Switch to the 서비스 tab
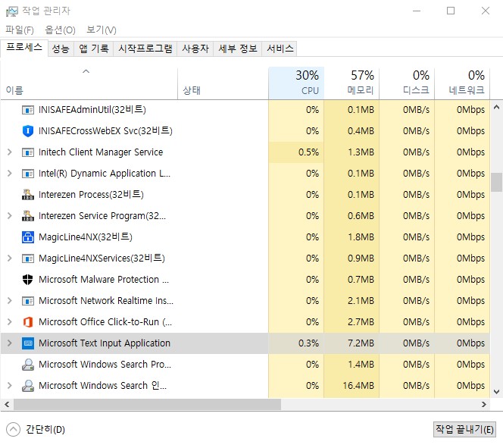This screenshot has width=503, height=448. (x=280, y=49)
